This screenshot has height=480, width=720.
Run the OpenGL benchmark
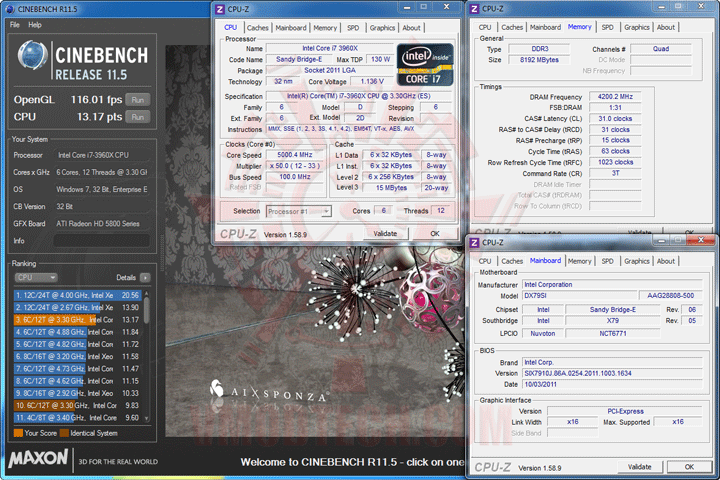point(138,100)
